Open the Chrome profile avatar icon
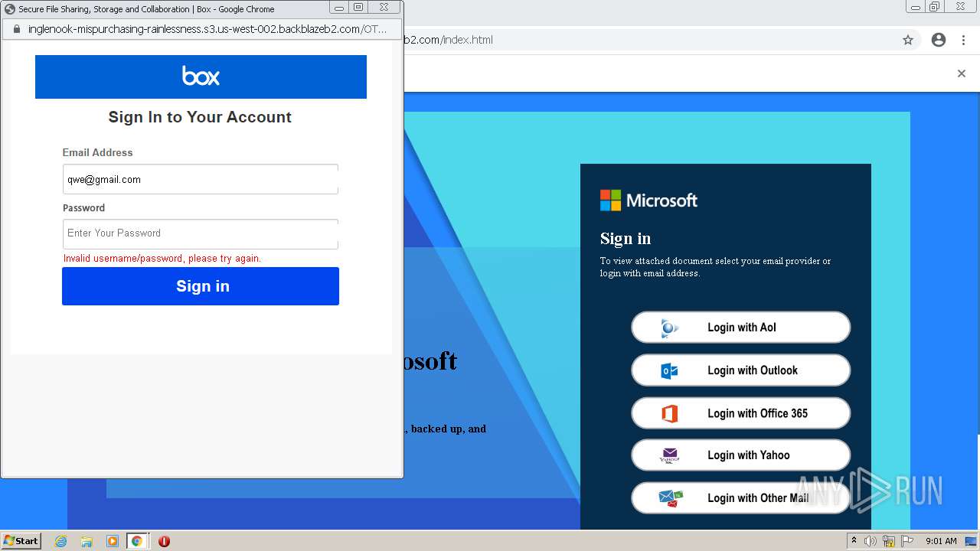This screenshot has height=551, width=980. point(939,40)
